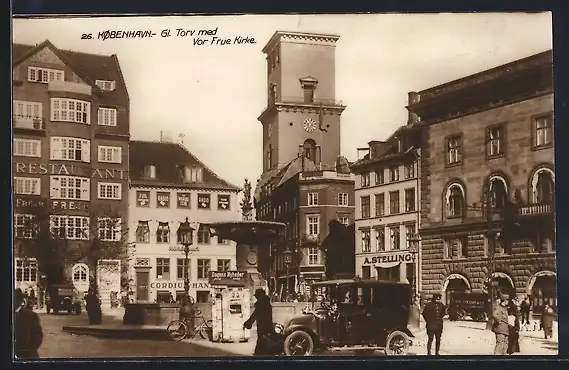Viewport: 569px width, 370px height.
Task: Click the A. STELLING shop sign
Action: point(388,259)
